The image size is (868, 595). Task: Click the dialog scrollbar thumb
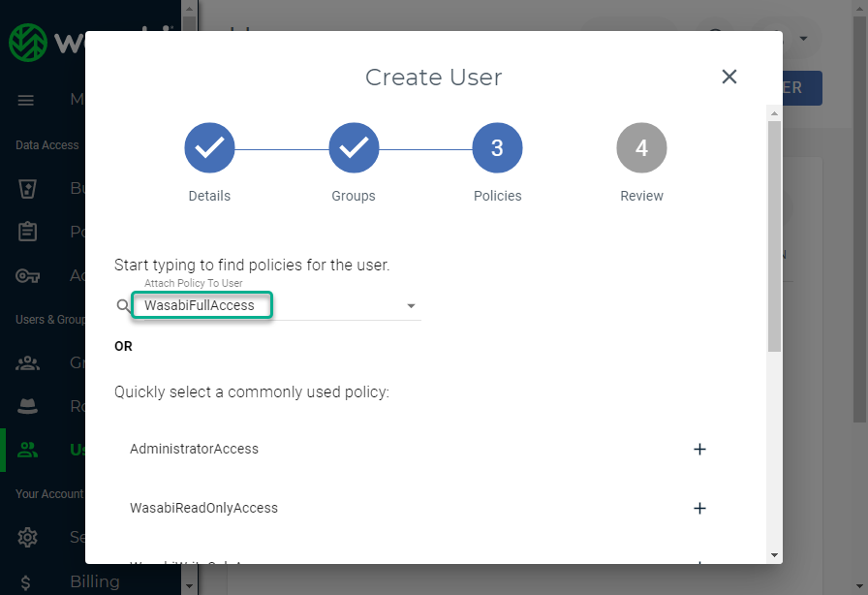(x=774, y=236)
